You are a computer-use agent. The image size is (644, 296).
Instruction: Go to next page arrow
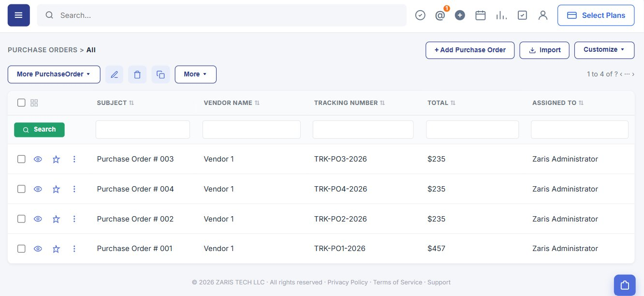(x=633, y=74)
